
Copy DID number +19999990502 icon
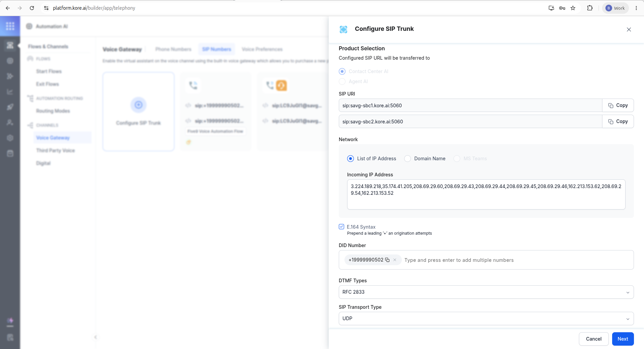tap(387, 260)
